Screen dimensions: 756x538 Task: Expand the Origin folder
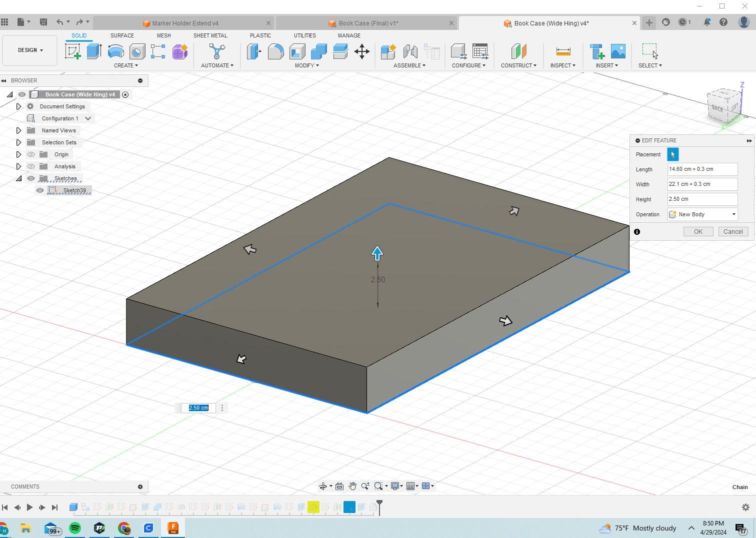pos(18,154)
